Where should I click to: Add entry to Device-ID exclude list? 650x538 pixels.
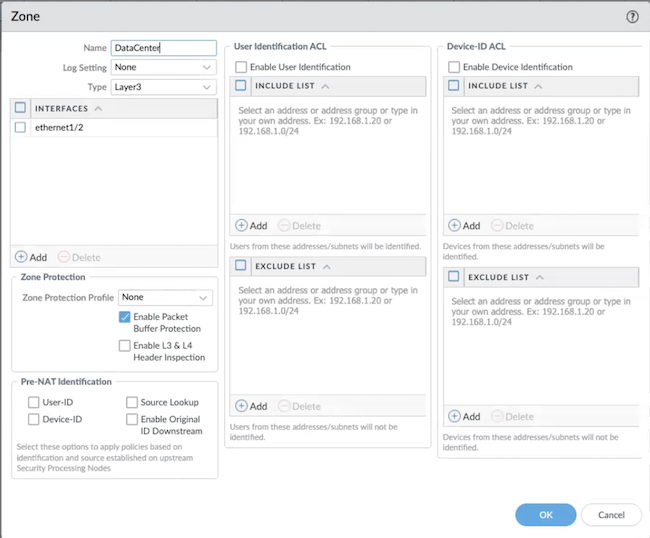pyautogui.click(x=464, y=416)
